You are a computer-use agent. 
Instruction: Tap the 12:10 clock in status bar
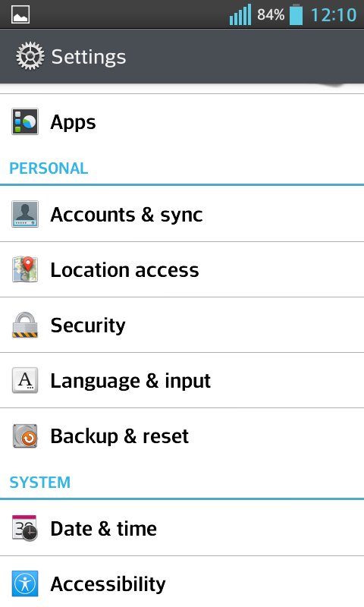click(x=334, y=15)
